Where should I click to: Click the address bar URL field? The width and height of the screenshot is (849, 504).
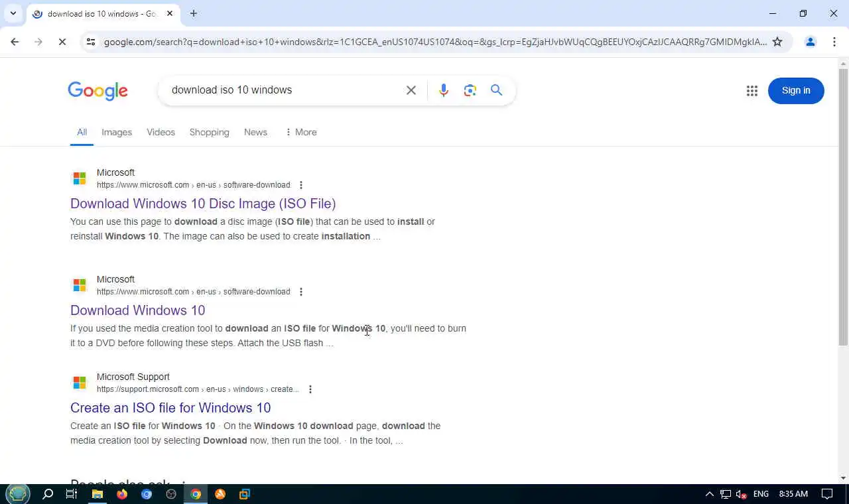click(x=434, y=42)
